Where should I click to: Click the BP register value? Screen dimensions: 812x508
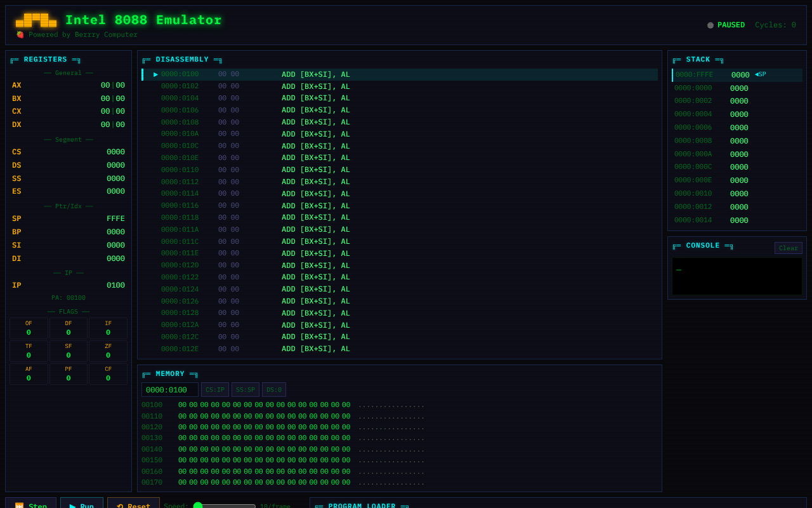pyautogui.click(x=115, y=232)
